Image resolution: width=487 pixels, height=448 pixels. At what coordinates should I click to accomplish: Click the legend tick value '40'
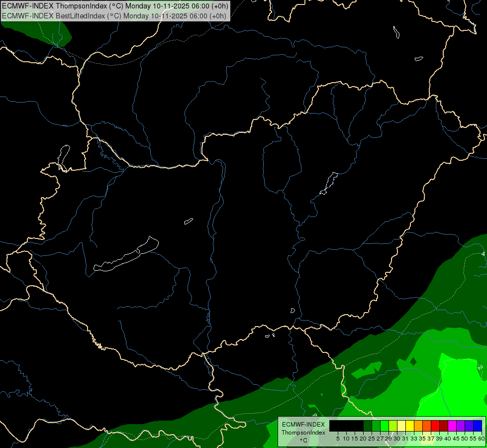click(448, 439)
